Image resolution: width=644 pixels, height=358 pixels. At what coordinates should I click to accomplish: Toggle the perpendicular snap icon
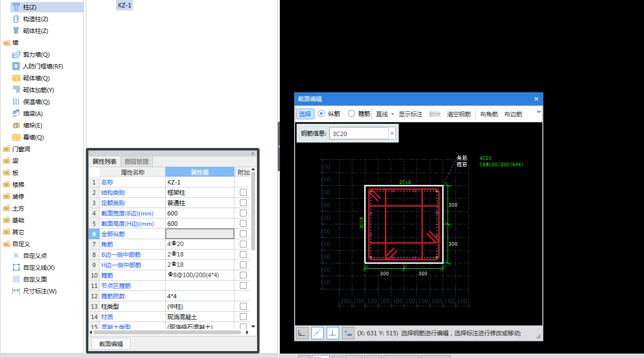pyautogui.click(x=333, y=333)
